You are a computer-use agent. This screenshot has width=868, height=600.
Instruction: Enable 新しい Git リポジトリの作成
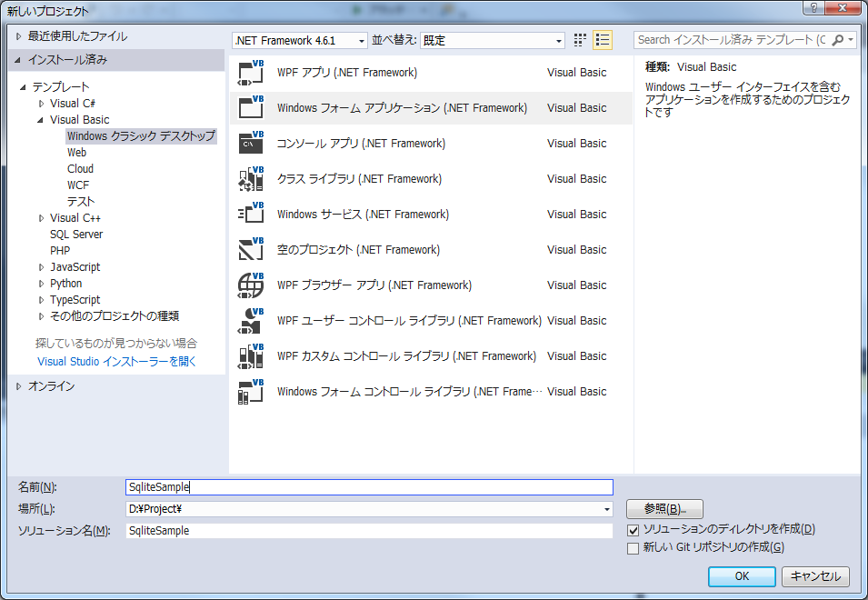631,547
